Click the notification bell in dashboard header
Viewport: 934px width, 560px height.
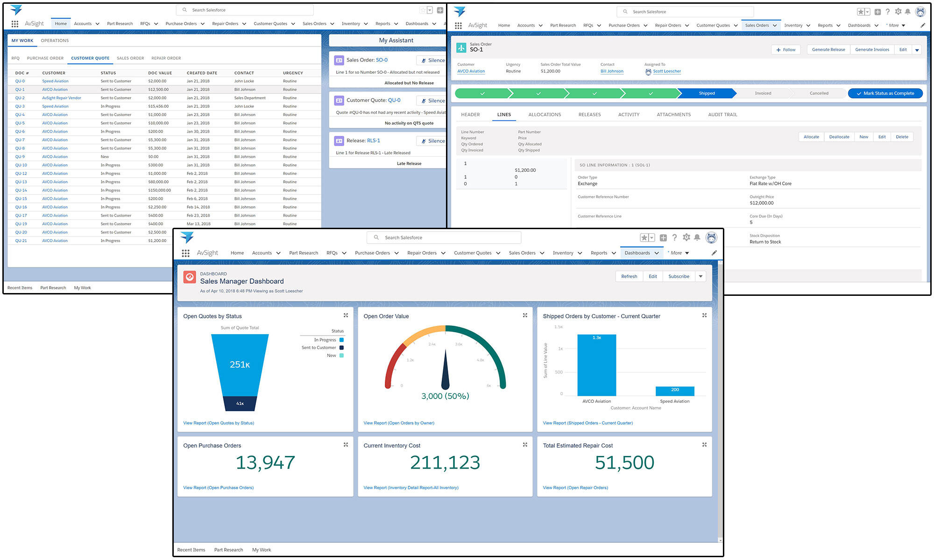[697, 238]
